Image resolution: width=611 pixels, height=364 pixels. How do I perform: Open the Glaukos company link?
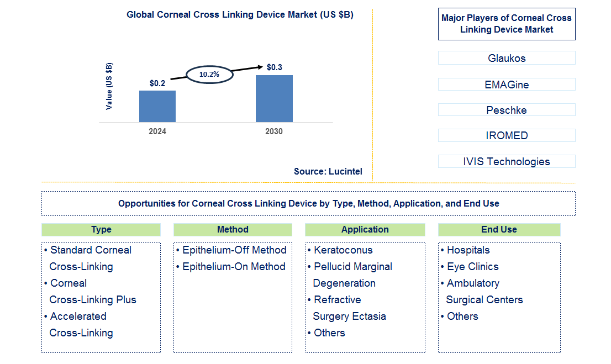coord(506,58)
